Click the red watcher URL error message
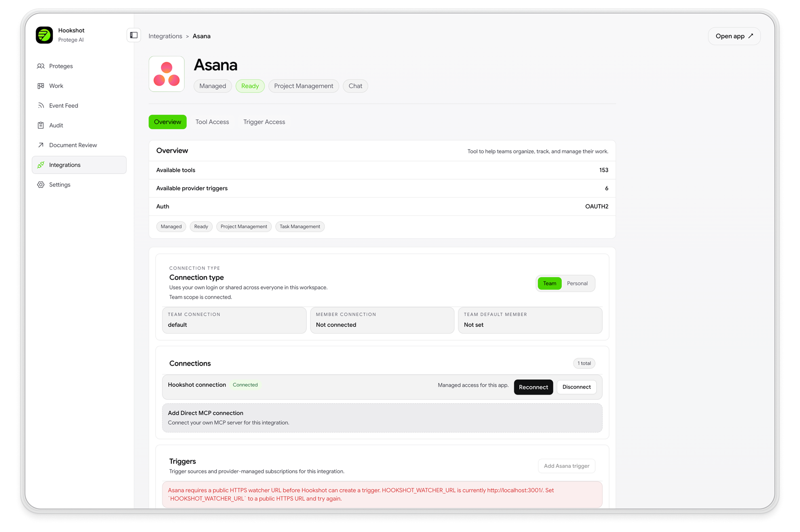 click(382, 494)
